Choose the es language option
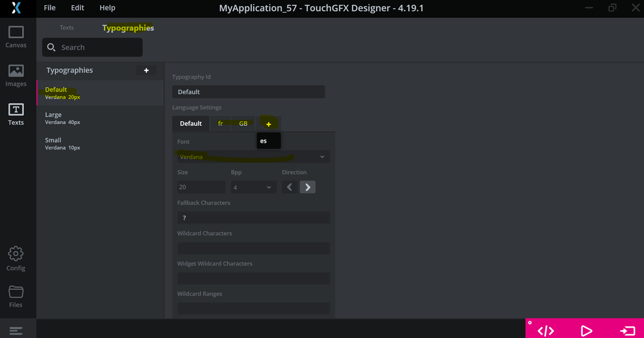Image resolution: width=644 pixels, height=338 pixels. 268,141
